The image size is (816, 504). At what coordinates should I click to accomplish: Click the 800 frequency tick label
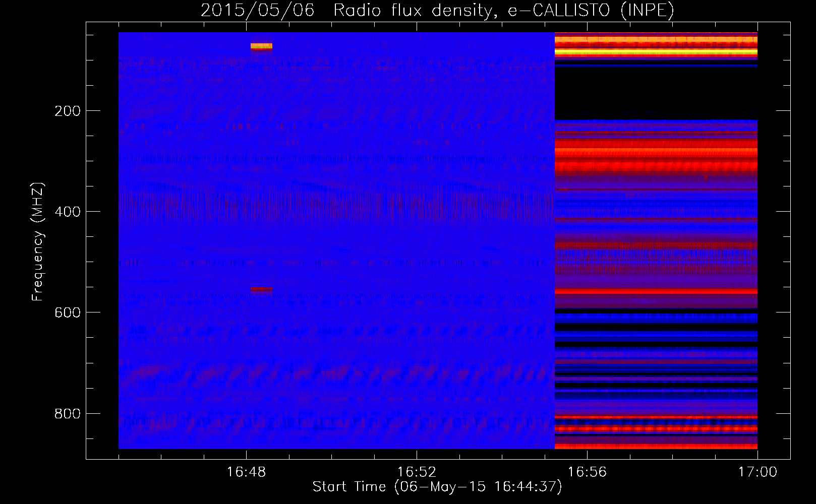[x=68, y=414]
